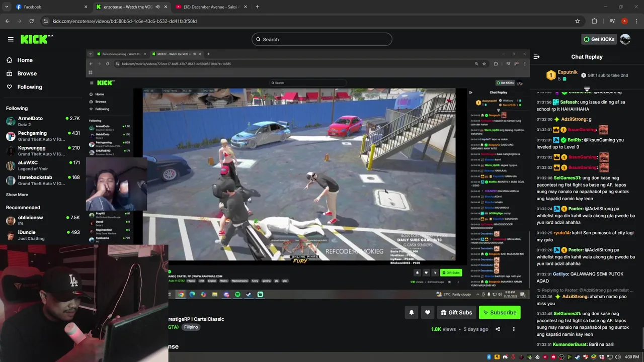
Task: Click the 4:30 PM system clock
Action: 632,357
